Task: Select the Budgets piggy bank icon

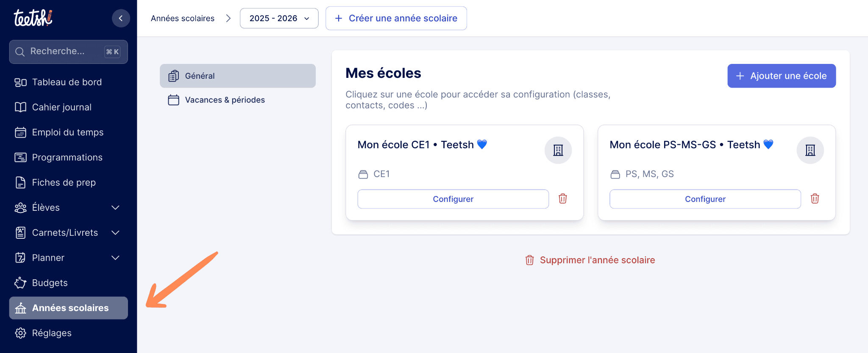Action: (20, 283)
